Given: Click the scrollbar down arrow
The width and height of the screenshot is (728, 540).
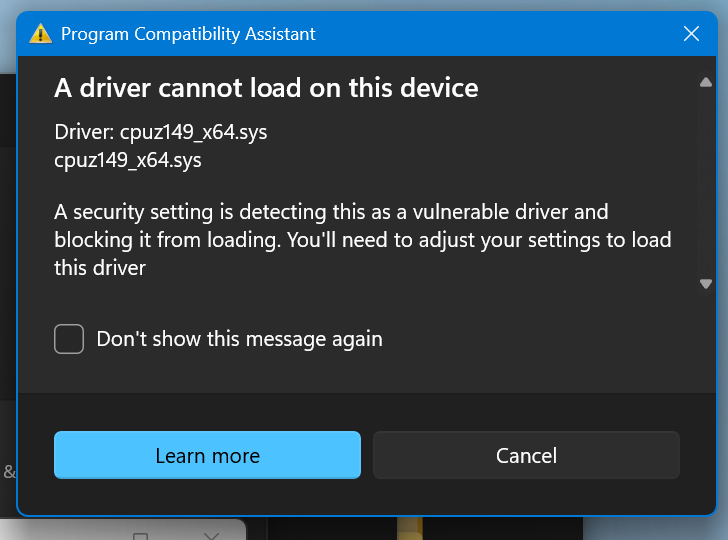Looking at the screenshot, I should (706, 284).
